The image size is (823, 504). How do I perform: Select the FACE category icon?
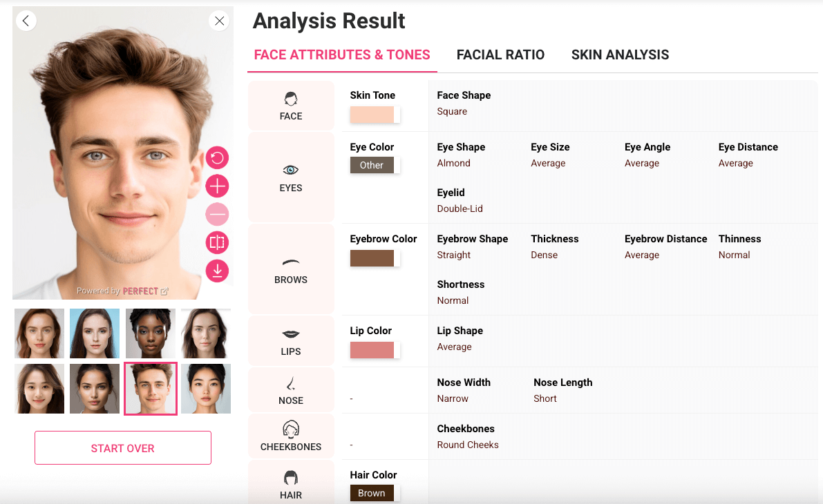tap(290, 105)
